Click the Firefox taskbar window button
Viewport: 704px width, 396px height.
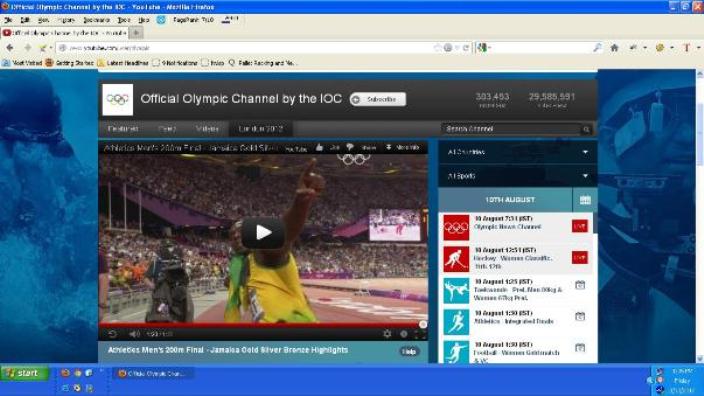[x=154, y=373]
